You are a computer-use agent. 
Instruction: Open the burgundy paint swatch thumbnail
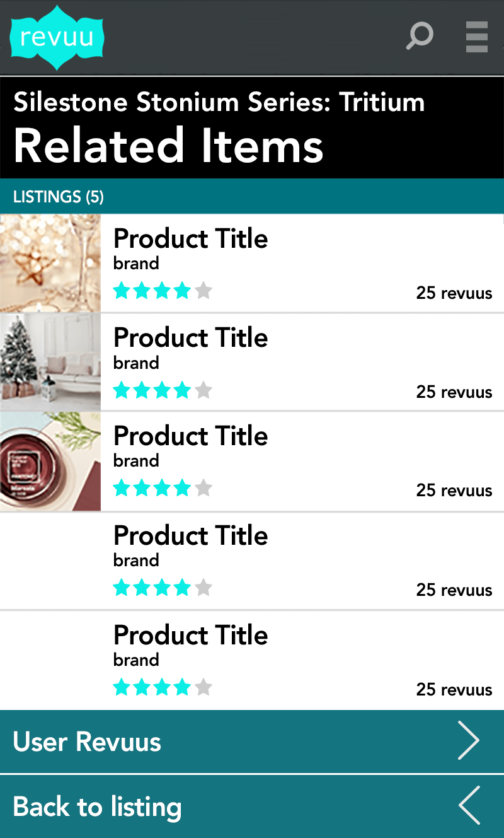pos(50,462)
